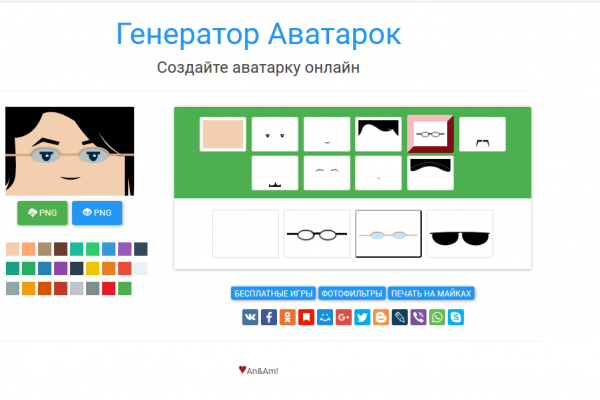The image size is (600, 400).
Task: Share on Odnoklassniki
Action: pyautogui.click(x=288, y=317)
